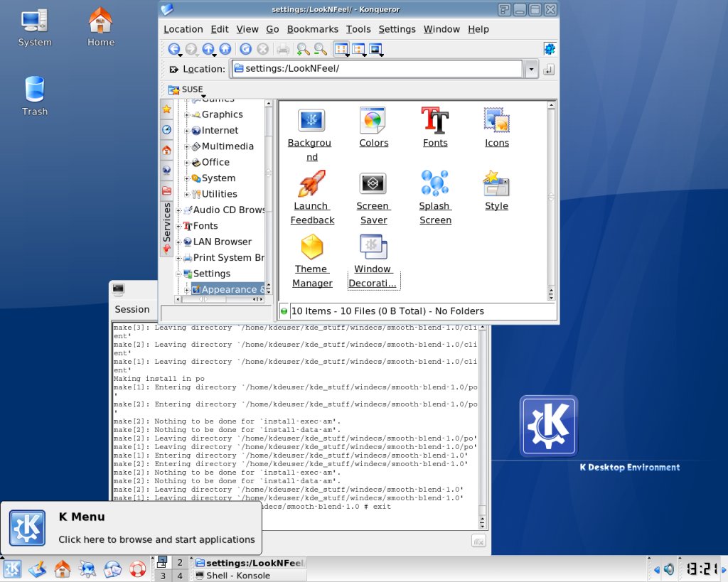Open the Location menu
728x582 pixels.
click(x=183, y=29)
